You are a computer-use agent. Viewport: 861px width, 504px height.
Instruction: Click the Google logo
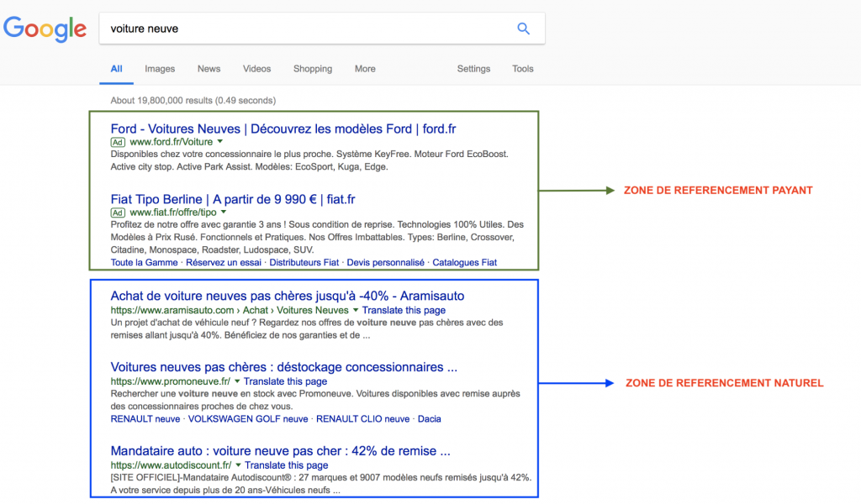point(45,29)
